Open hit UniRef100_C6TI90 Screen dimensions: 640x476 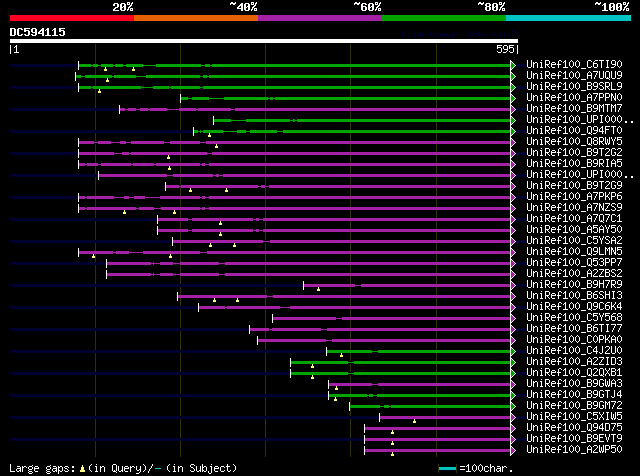574,65
